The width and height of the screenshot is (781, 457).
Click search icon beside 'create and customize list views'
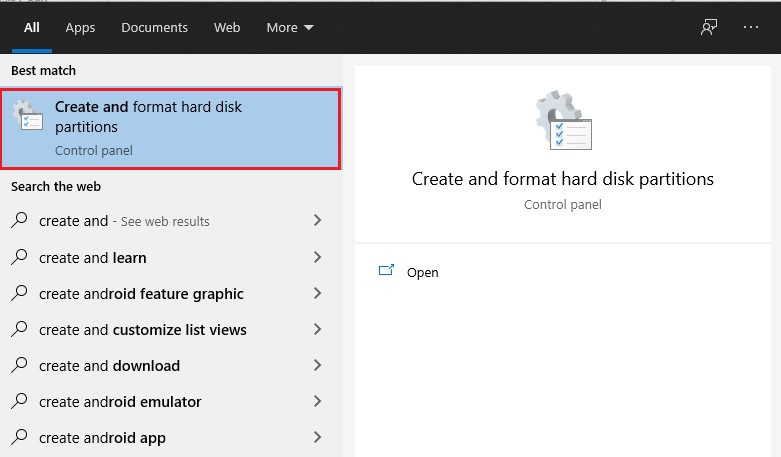[x=19, y=329]
